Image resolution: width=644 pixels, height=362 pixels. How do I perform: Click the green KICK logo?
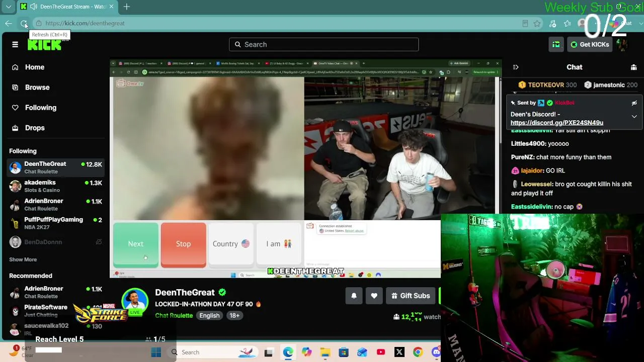44,45
